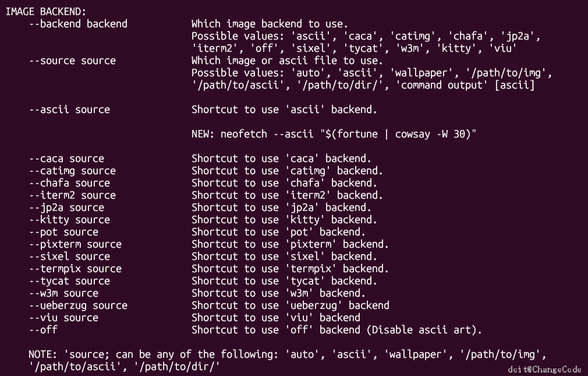Click the --chafa source flag

[x=69, y=183]
